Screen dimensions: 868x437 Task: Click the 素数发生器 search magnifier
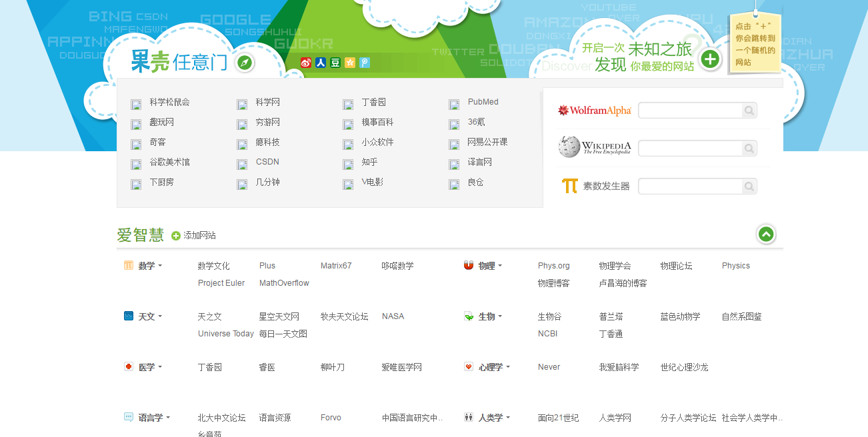pyautogui.click(x=749, y=187)
